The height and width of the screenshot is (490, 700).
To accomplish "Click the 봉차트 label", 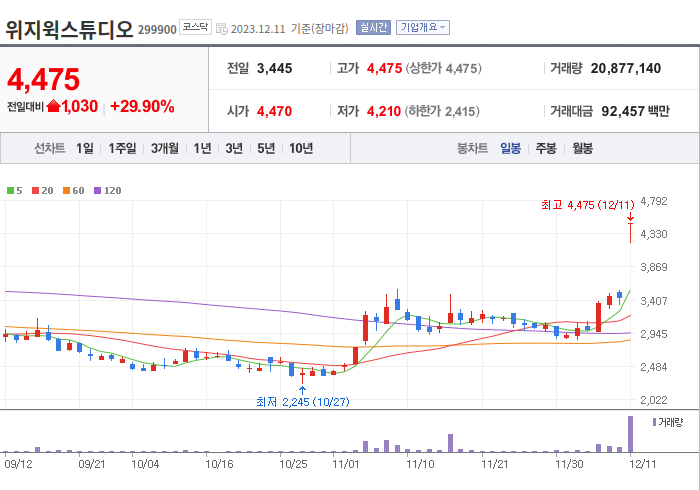I will (x=472, y=148).
